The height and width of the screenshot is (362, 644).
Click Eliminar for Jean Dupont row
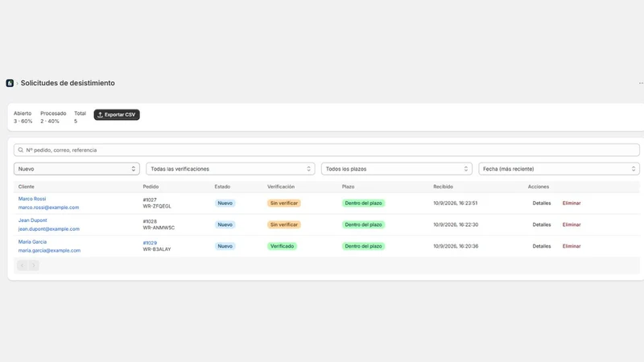point(572,224)
